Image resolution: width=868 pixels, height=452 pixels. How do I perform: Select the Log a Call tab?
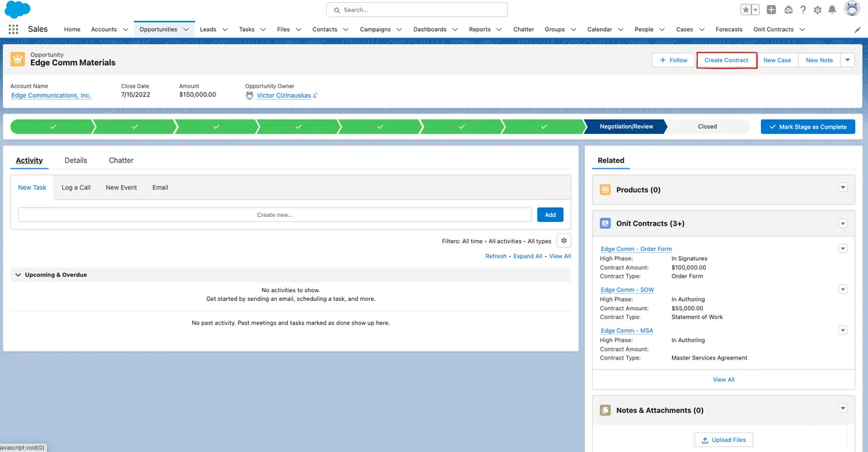tap(76, 187)
